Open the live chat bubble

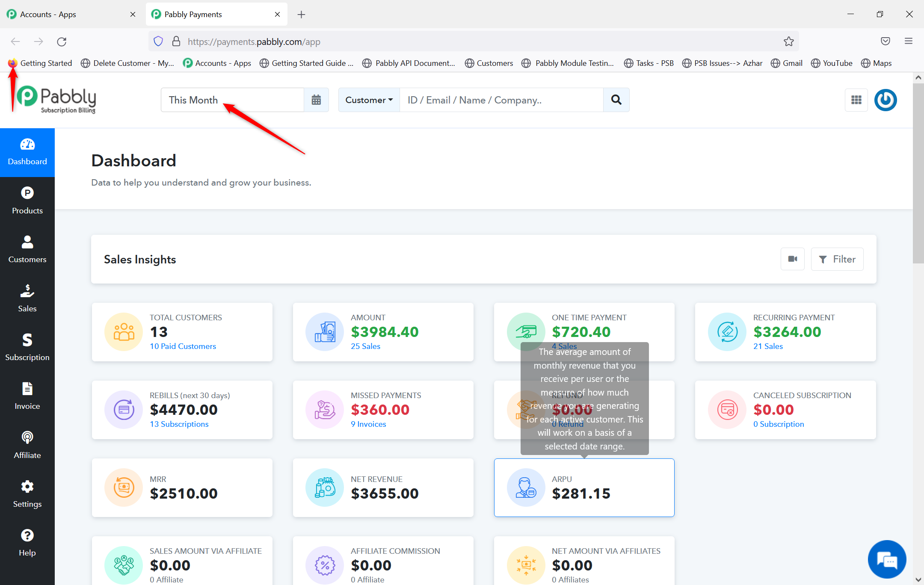click(x=887, y=559)
